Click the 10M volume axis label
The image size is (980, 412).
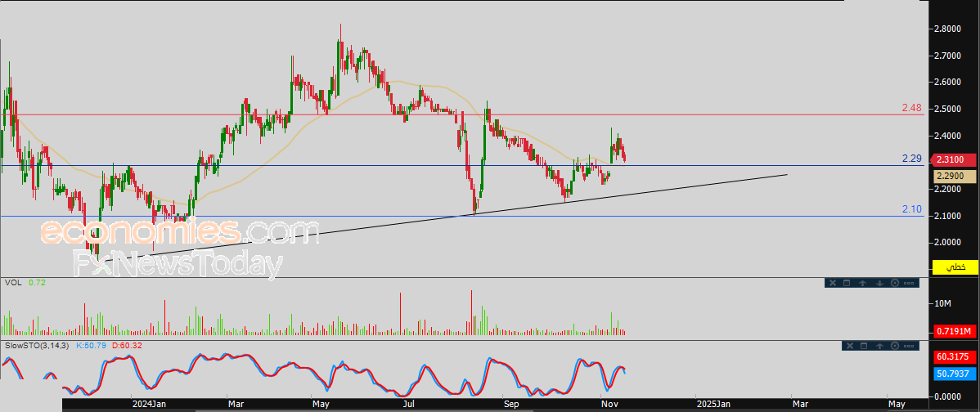[942, 303]
